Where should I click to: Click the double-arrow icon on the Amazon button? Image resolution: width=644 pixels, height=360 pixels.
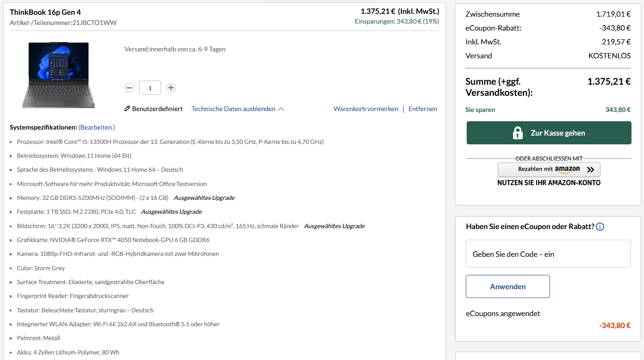point(590,170)
